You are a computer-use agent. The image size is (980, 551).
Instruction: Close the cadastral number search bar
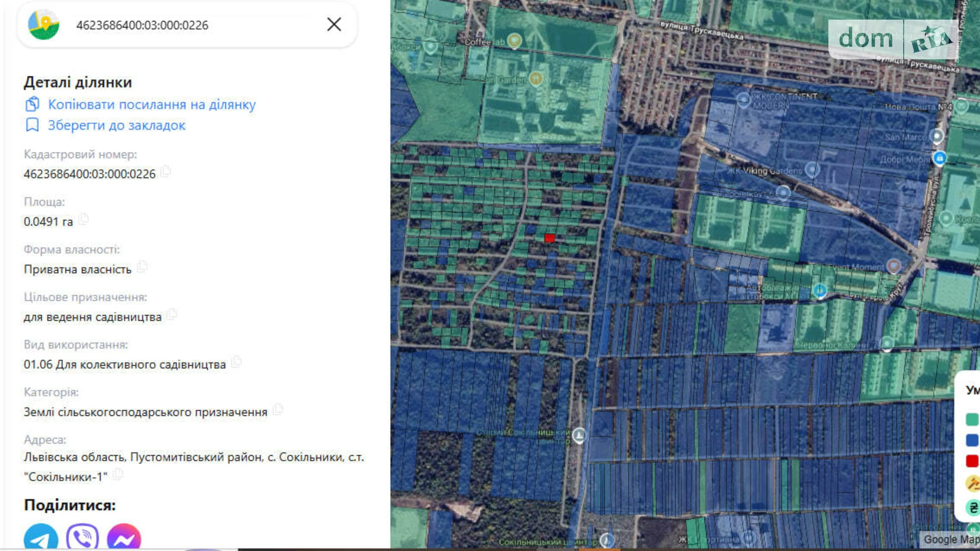pos(334,24)
